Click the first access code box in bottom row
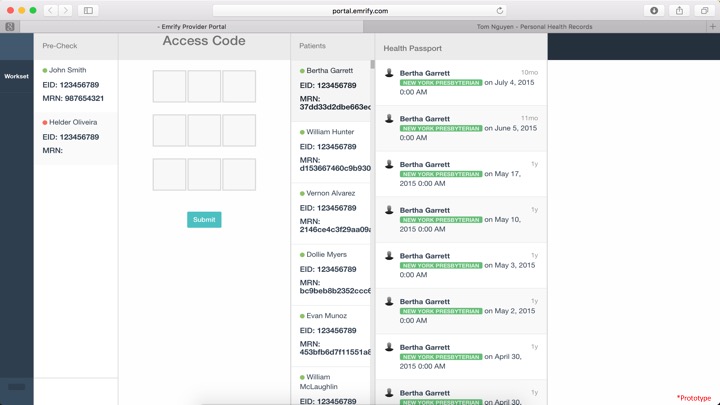Image resolution: width=720 pixels, height=405 pixels. point(169,174)
